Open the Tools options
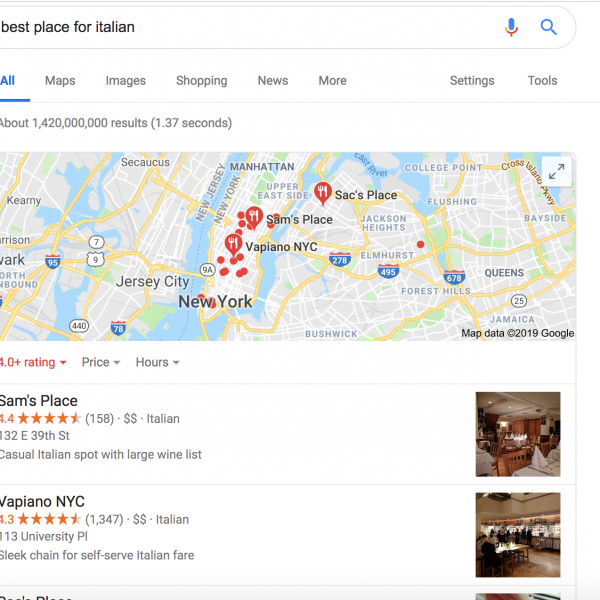The image size is (600, 600). click(542, 81)
